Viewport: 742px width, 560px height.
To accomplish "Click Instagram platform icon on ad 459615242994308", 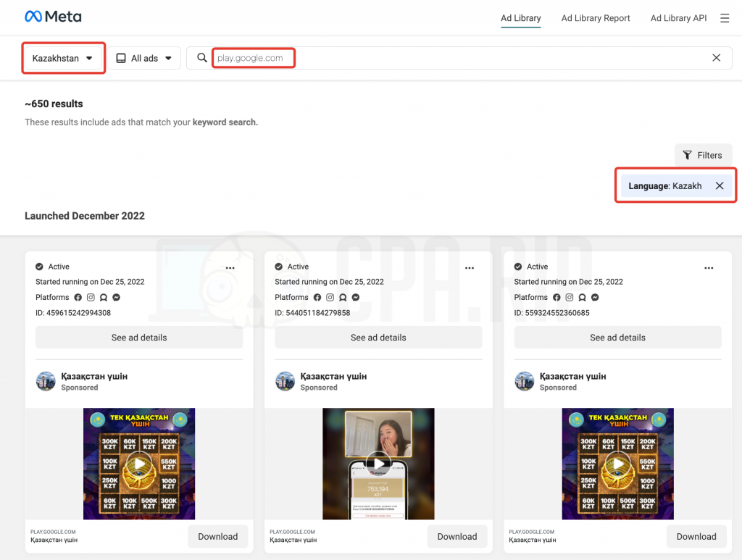I will coord(91,297).
